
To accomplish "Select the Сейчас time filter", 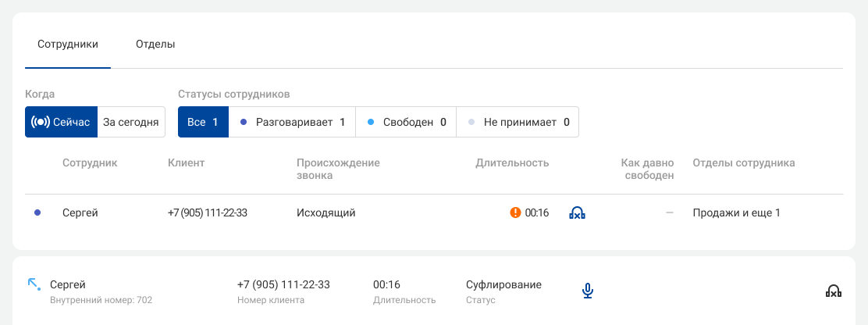I will (61, 122).
